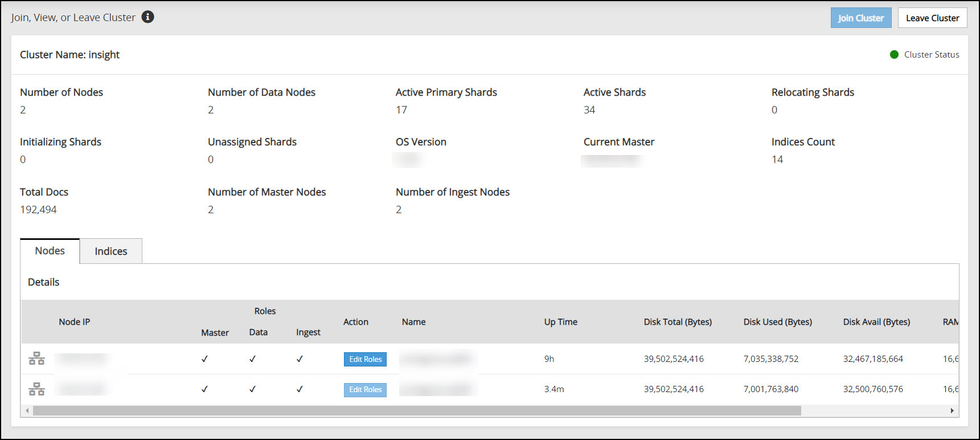Screen dimensions: 980x440
Task: Click the info icon beside the page title
Action: [x=147, y=17]
